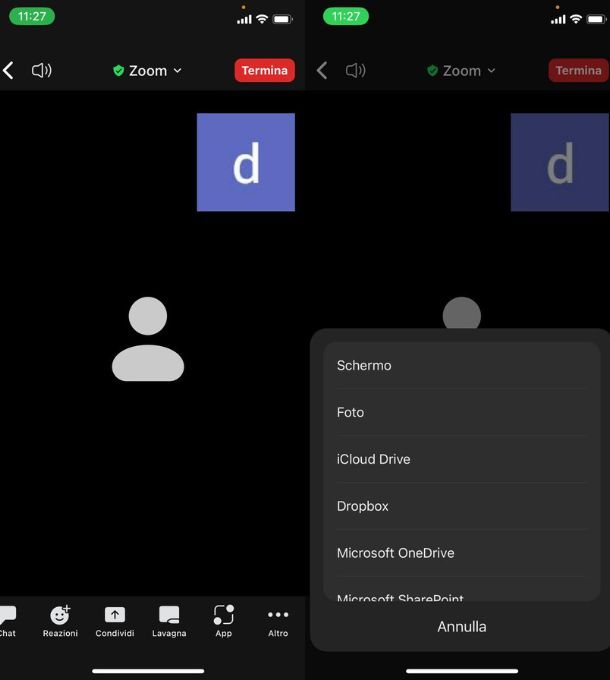610x680 pixels.
Task: Open the Lavagna whiteboard
Action: coord(169,621)
